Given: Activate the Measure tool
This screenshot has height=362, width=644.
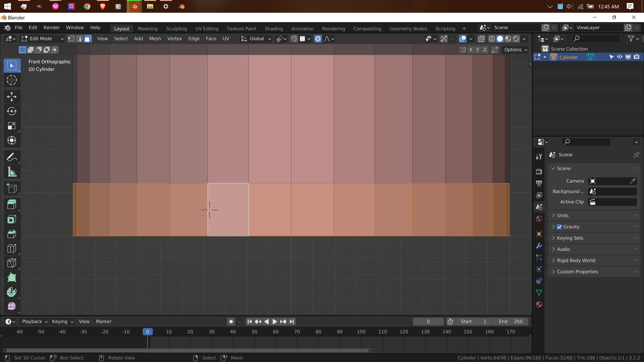Looking at the screenshot, I should [x=12, y=172].
